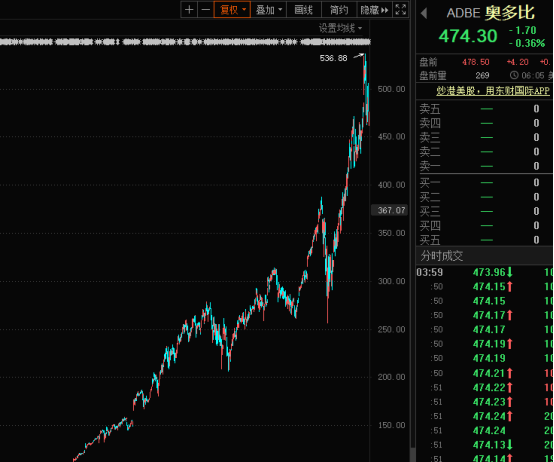This screenshot has height=462, width=554.
Task: Click the 367.07 price marker on axis
Action: click(x=389, y=210)
